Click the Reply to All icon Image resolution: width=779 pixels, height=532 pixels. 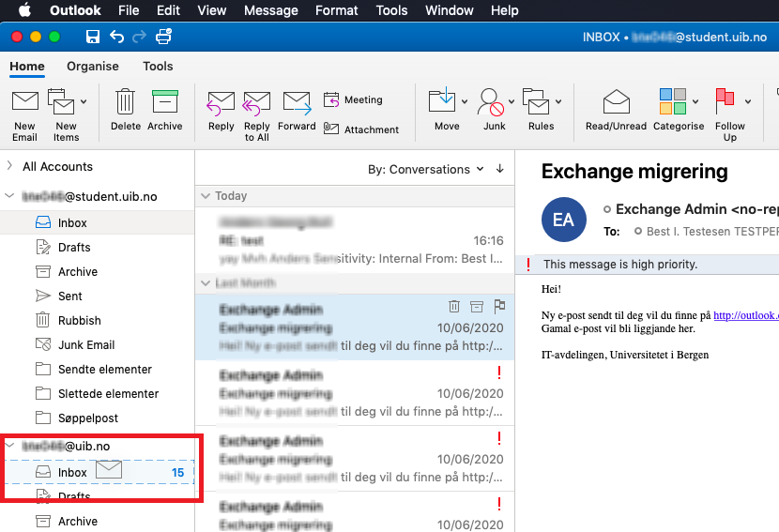point(256,101)
